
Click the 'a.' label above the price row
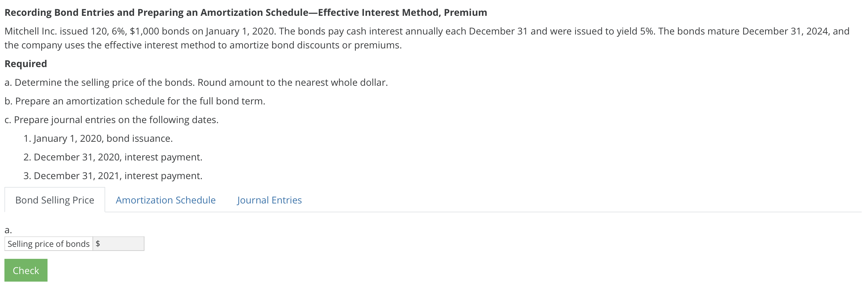point(8,230)
